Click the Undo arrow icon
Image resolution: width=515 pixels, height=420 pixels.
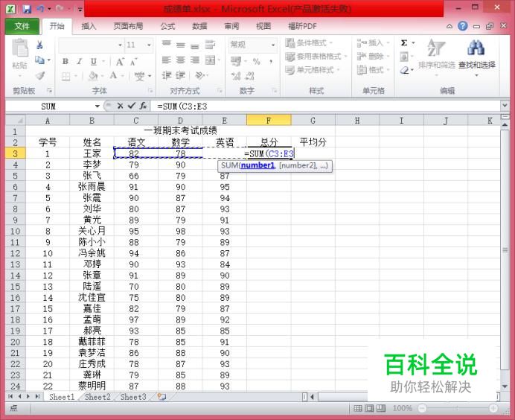pos(40,9)
